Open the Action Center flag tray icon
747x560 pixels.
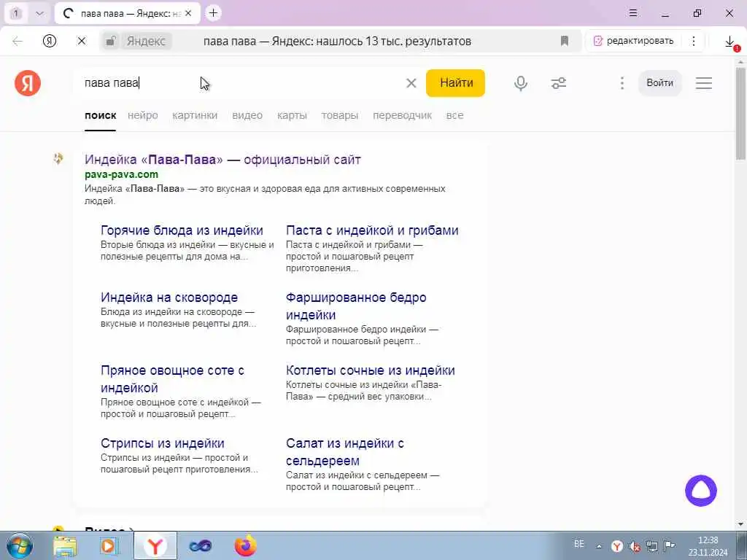[670, 546]
